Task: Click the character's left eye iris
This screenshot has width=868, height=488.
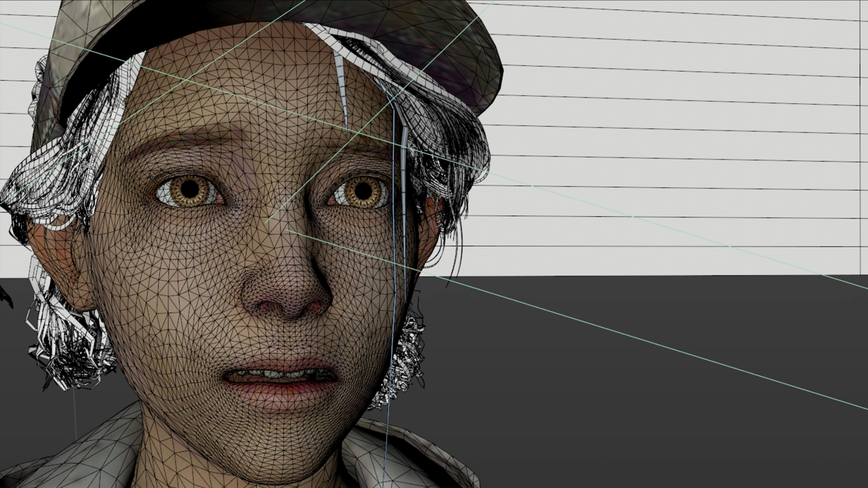Action: coord(190,191)
